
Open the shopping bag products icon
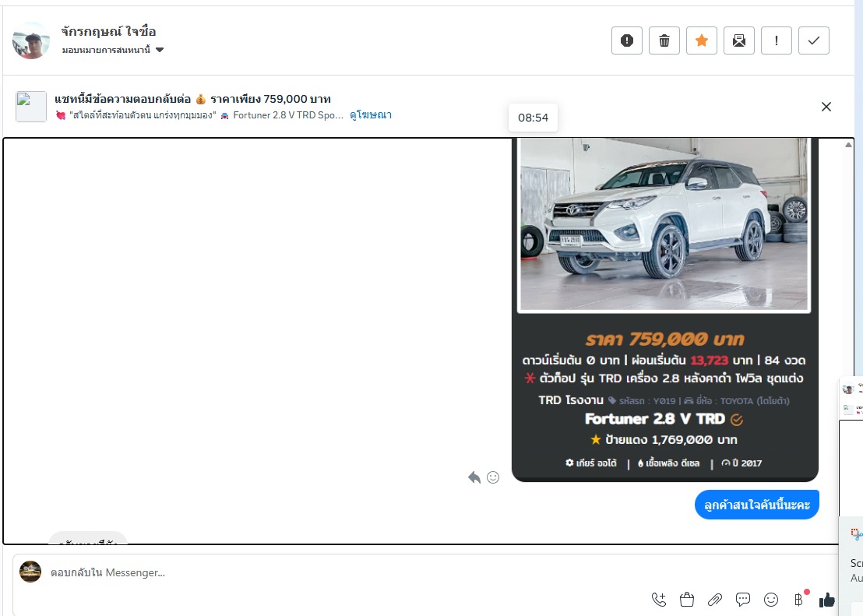[x=687, y=600]
